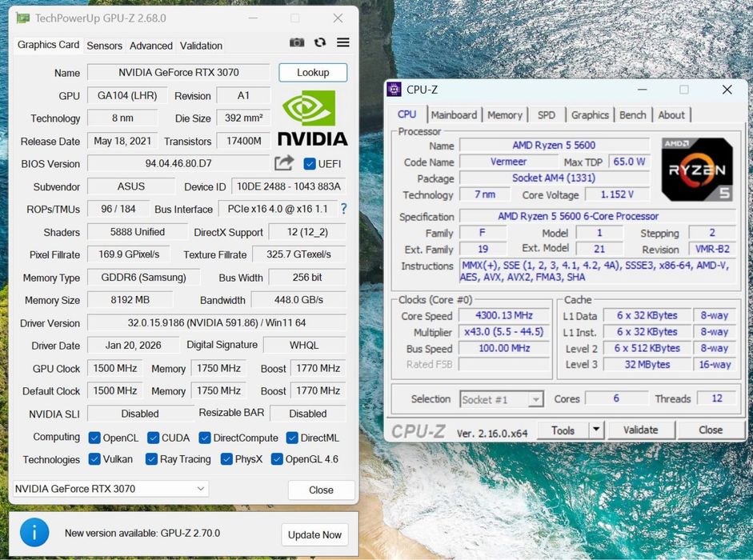Click the CPU-Z title bar app icon

pos(395,90)
